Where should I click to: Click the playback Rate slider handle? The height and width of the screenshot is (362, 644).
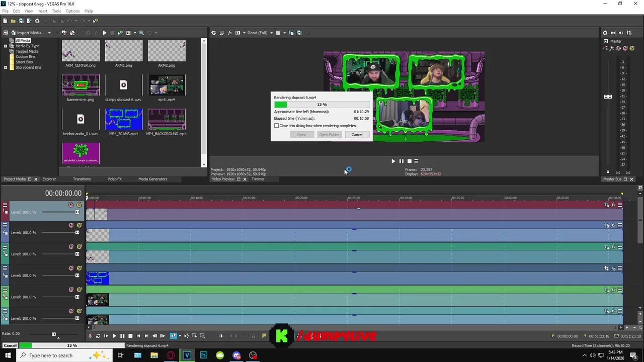coord(54,334)
